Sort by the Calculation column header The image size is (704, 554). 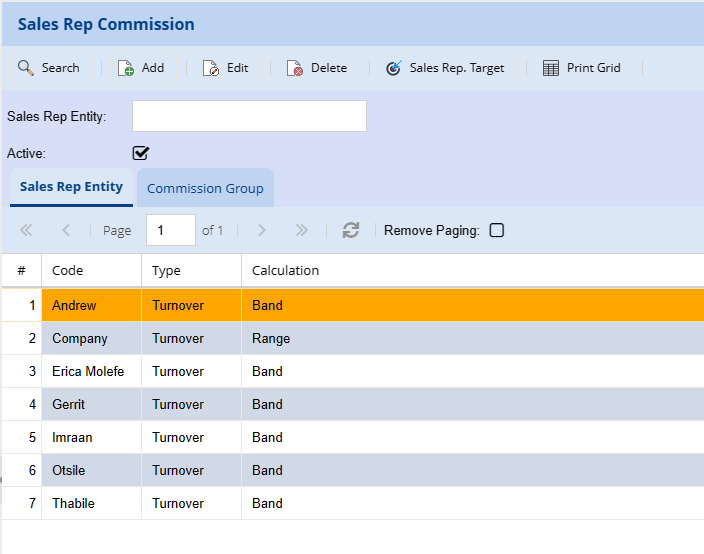285,270
